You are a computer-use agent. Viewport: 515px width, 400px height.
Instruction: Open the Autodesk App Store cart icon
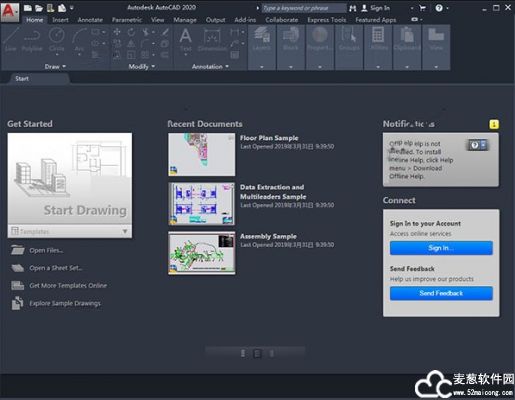pyautogui.click(x=423, y=8)
